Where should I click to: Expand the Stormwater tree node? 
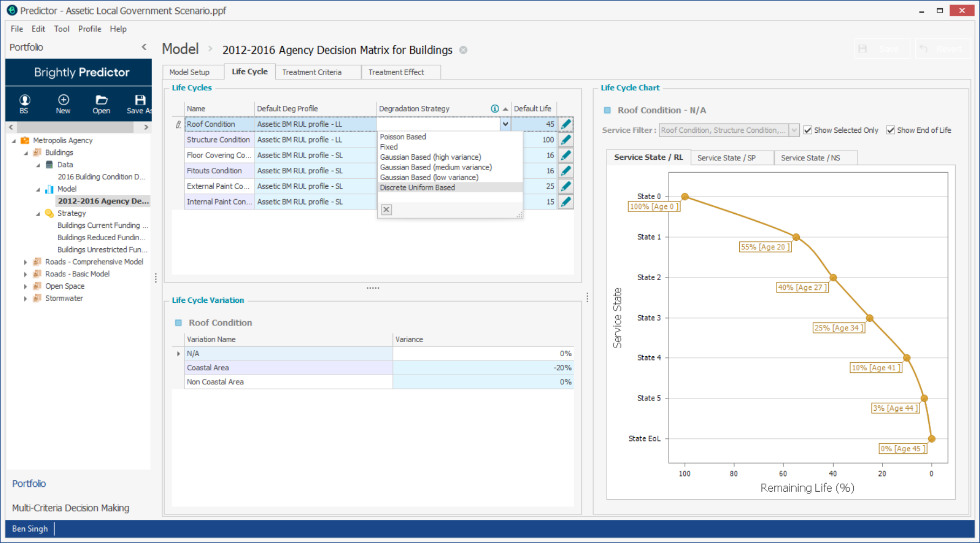click(25, 298)
